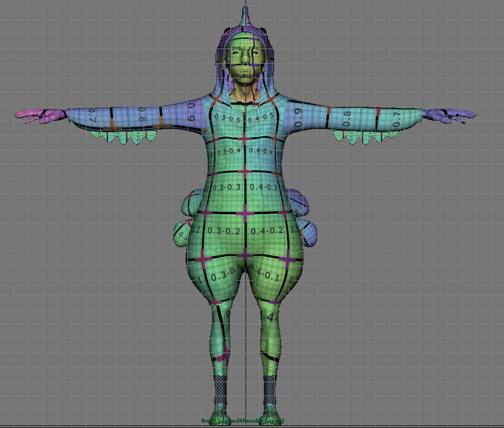Viewport: 504px width, 428px height.
Task: Click the 0.4-0.3 belly UV tile
Action: (x=264, y=187)
